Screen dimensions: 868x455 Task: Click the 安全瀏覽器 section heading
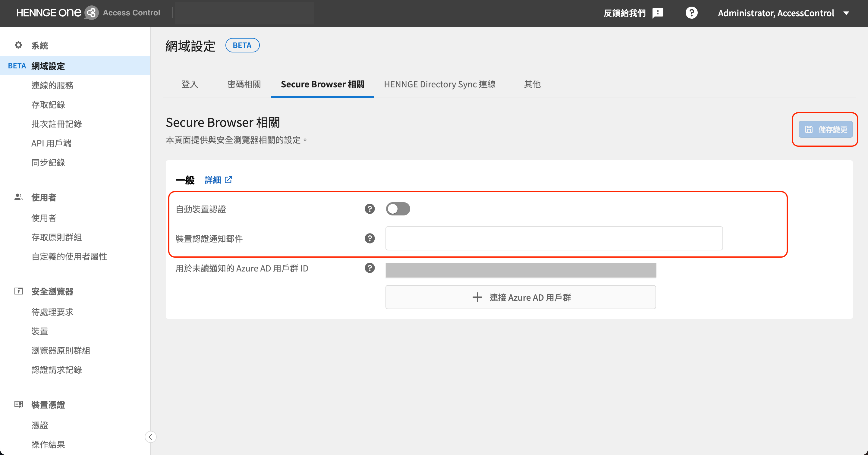(52, 291)
